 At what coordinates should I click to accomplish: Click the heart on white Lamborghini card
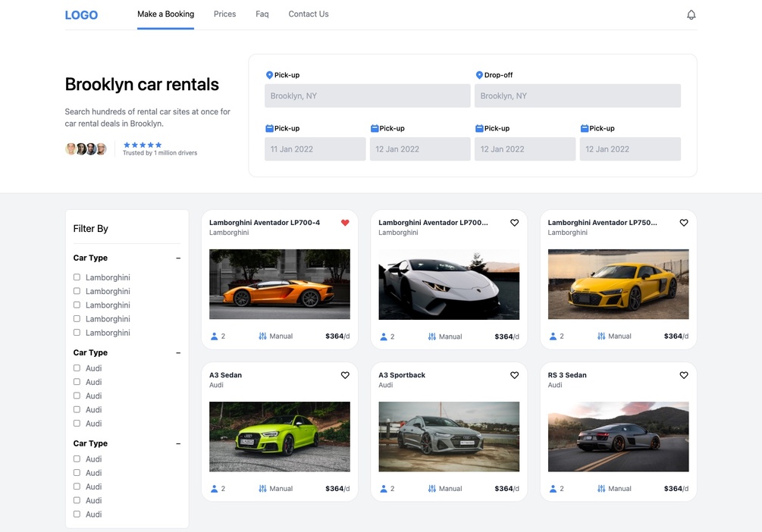coord(514,223)
